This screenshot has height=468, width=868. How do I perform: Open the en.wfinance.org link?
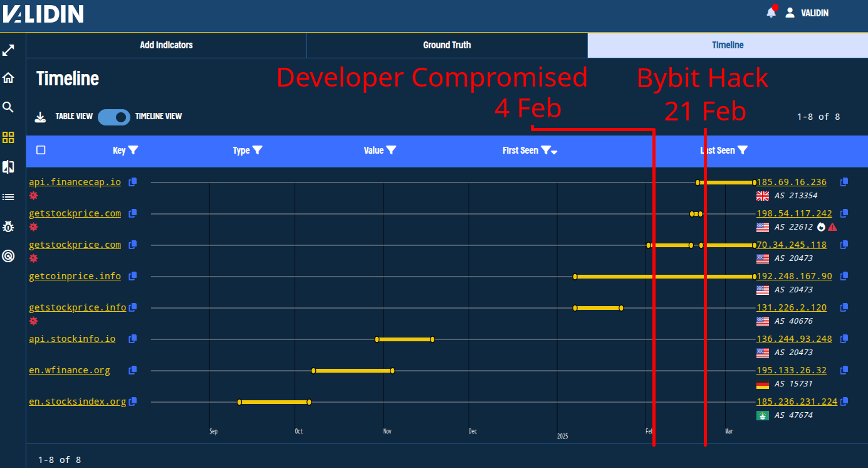click(x=70, y=370)
